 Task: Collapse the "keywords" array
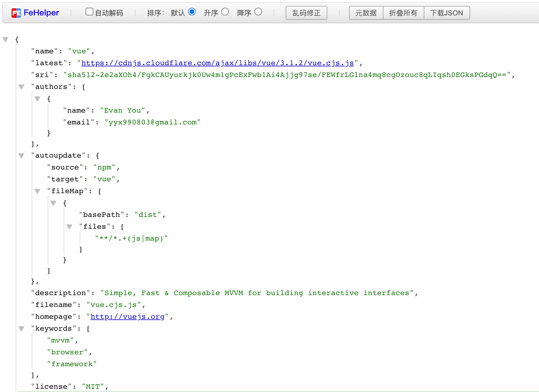click(x=21, y=329)
